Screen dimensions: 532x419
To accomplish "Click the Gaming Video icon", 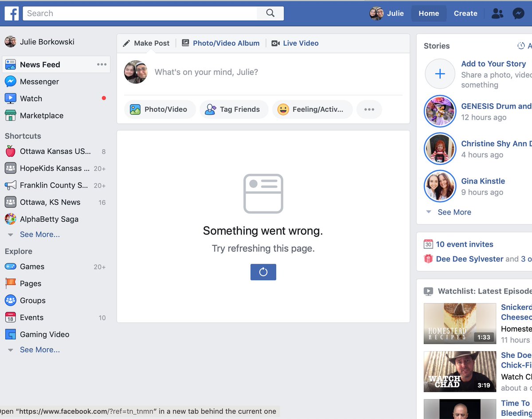I will [x=10, y=334].
